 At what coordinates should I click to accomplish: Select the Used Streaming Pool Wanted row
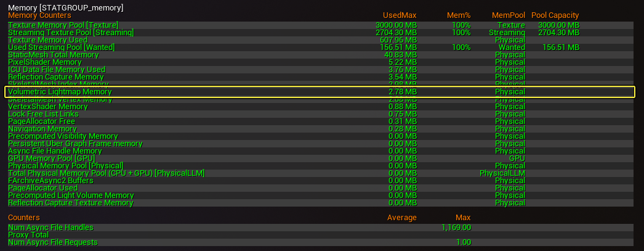(321, 47)
